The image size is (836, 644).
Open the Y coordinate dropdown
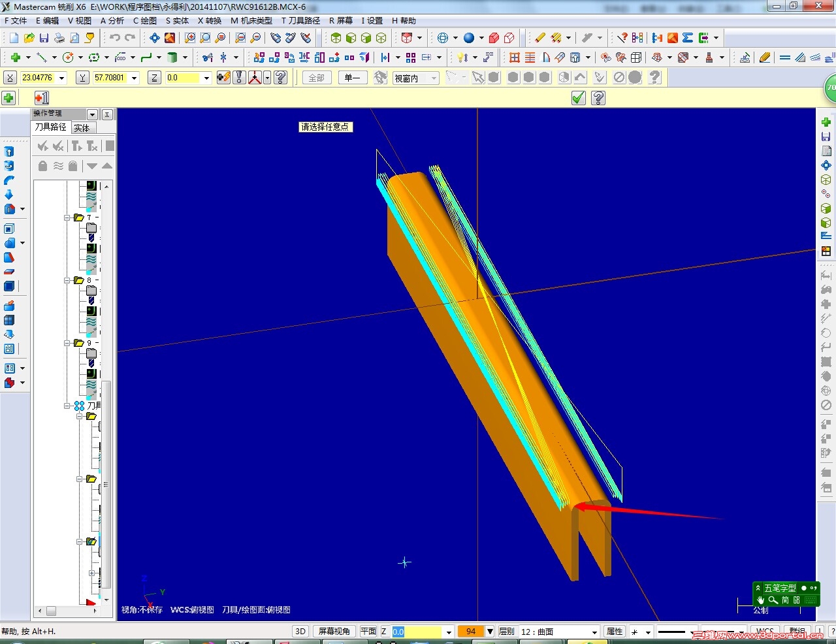(x=135, y=78)
